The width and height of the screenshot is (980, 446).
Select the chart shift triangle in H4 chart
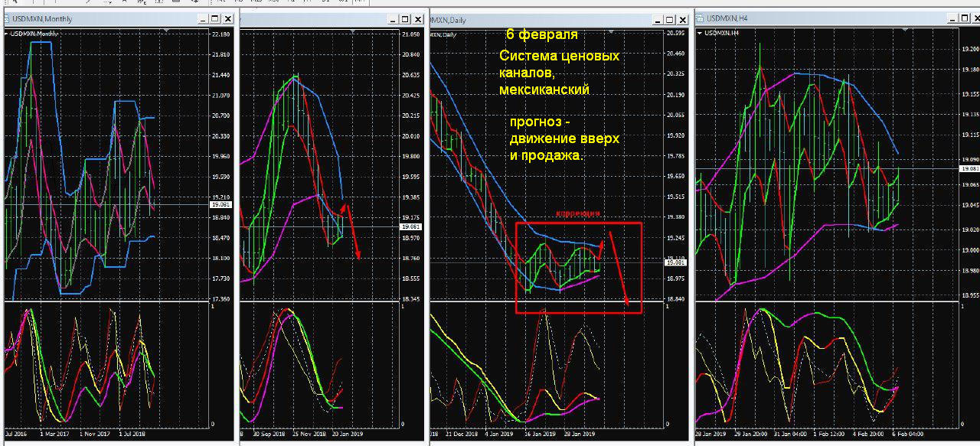(906, 30)
